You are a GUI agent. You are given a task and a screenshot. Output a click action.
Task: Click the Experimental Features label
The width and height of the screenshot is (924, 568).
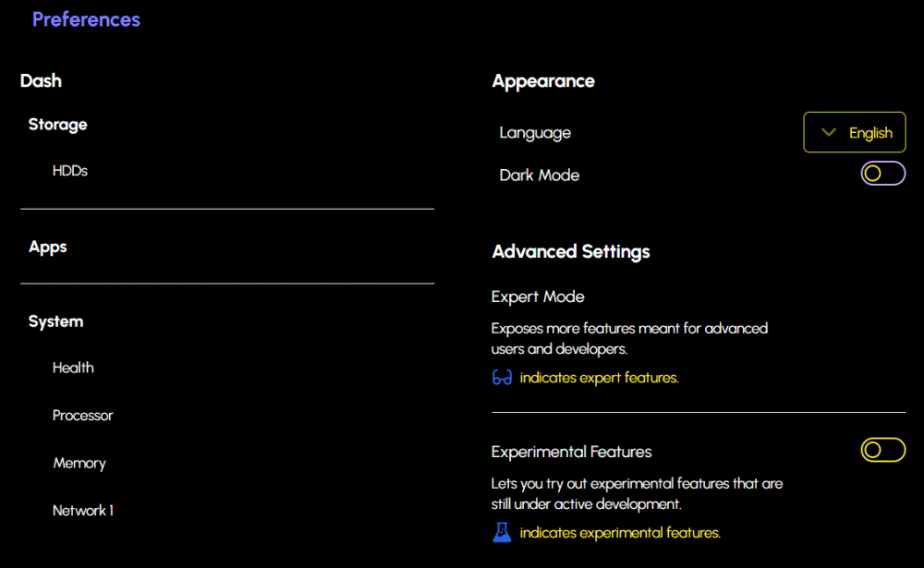point(572,452)
